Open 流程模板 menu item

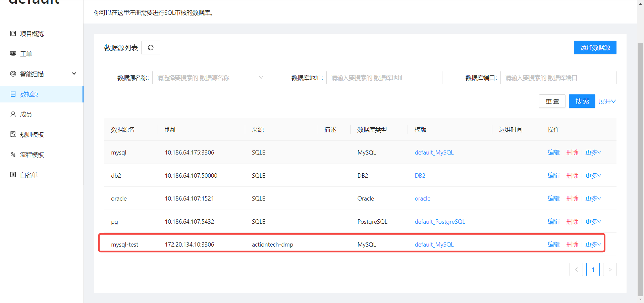tap(42, 155)
